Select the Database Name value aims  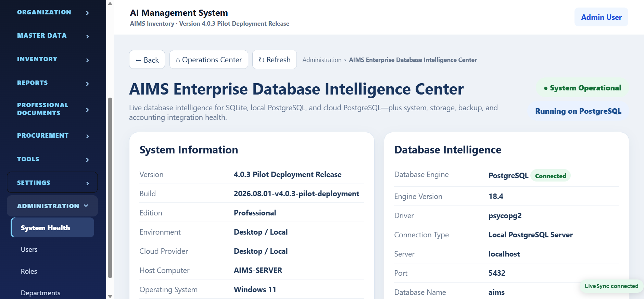[x=496, y=292]
